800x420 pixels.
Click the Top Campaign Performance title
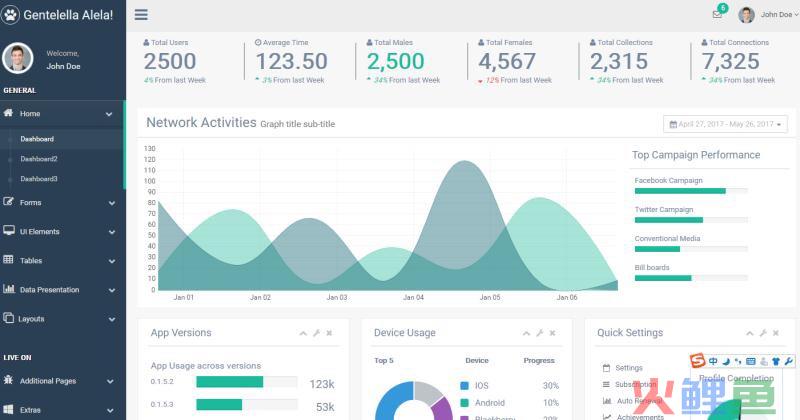click(696, 155)
